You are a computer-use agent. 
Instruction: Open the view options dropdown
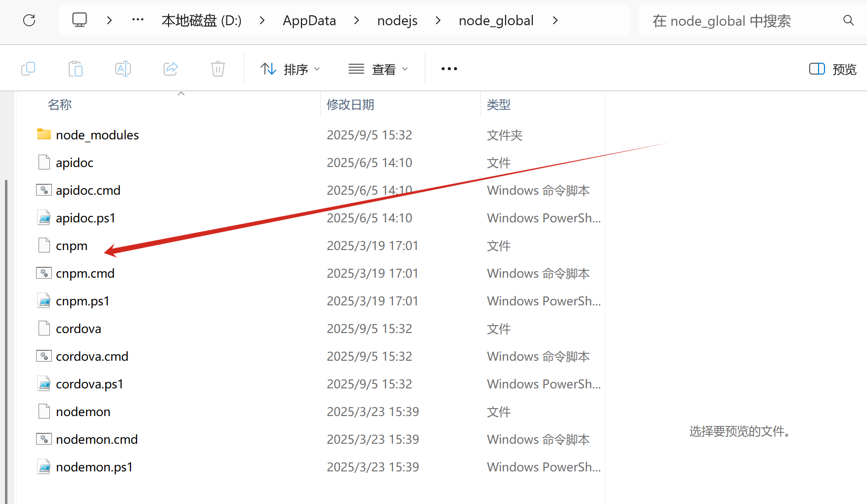pyautogui.click(x=378, y=69)
